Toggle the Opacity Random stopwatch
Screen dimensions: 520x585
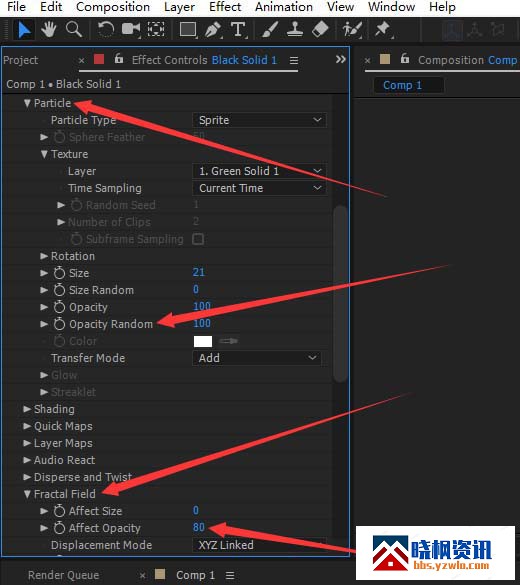(x=59, y=324)
